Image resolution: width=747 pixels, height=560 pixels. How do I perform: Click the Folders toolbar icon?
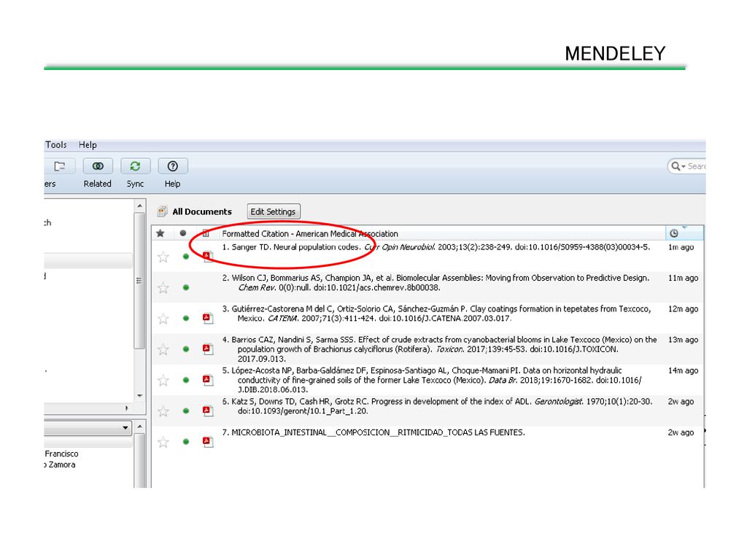[60, 167]
